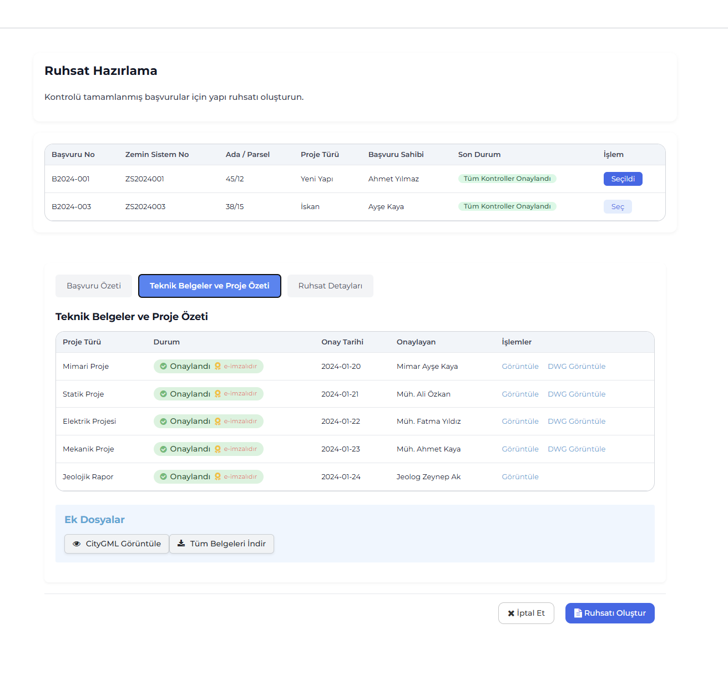This screenshot has height=700, width=728.
Task: Open Görüntüle link for Mimari Proje
Action: (520, 367)
